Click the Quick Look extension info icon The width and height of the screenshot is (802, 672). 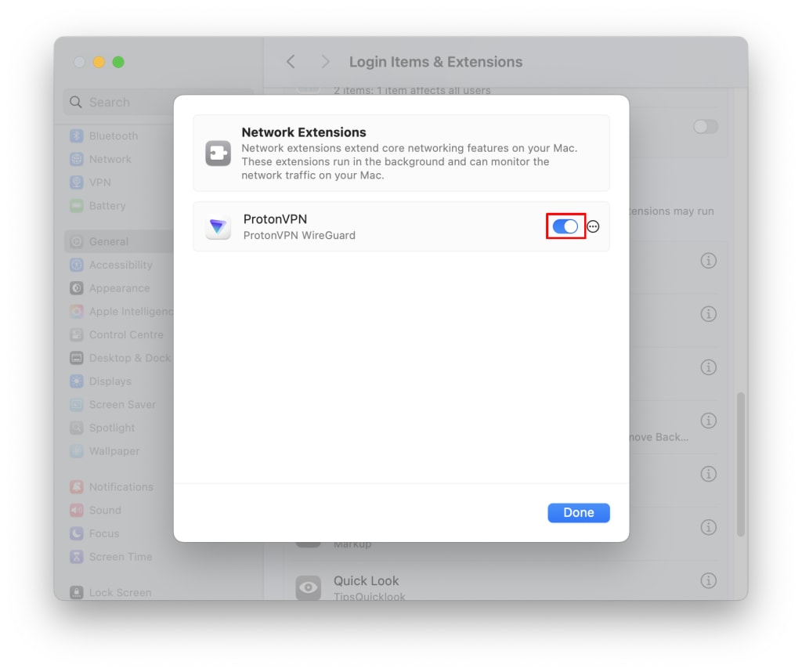[x=708, y=580]
